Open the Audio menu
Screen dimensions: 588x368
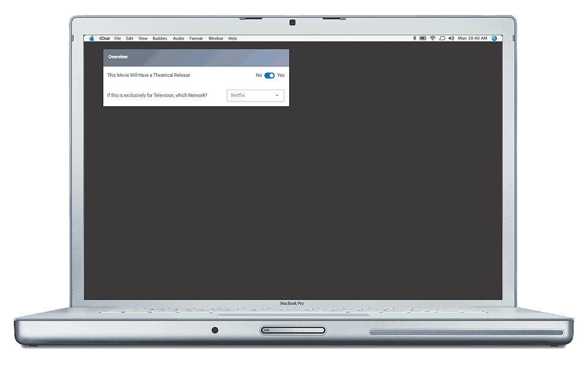pos(179,38)
